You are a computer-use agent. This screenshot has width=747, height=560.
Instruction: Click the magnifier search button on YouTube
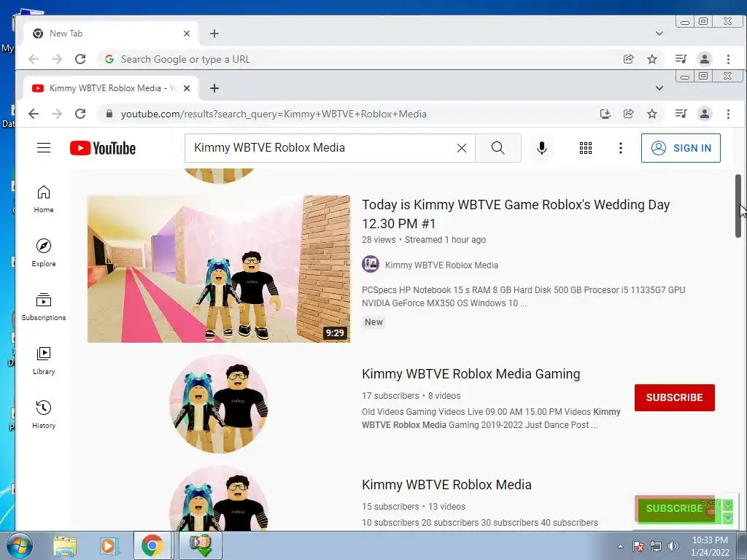click(x=498, y=148)
